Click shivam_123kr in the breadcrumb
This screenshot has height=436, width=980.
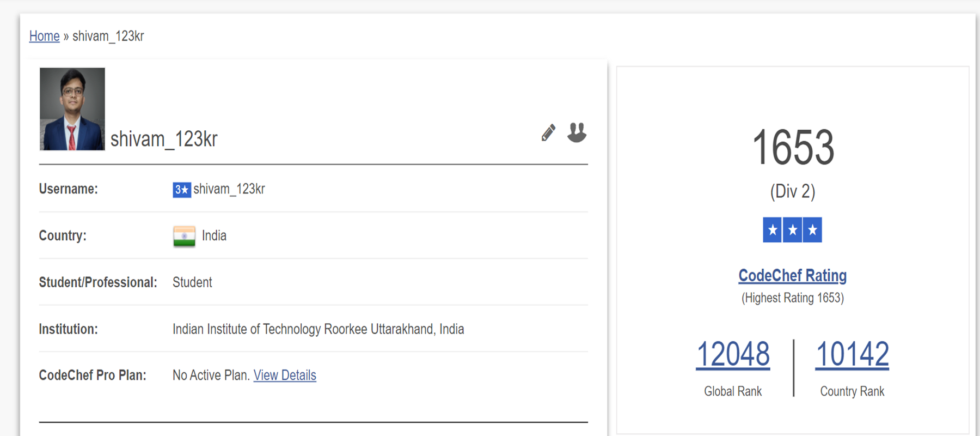pos(108,36)
